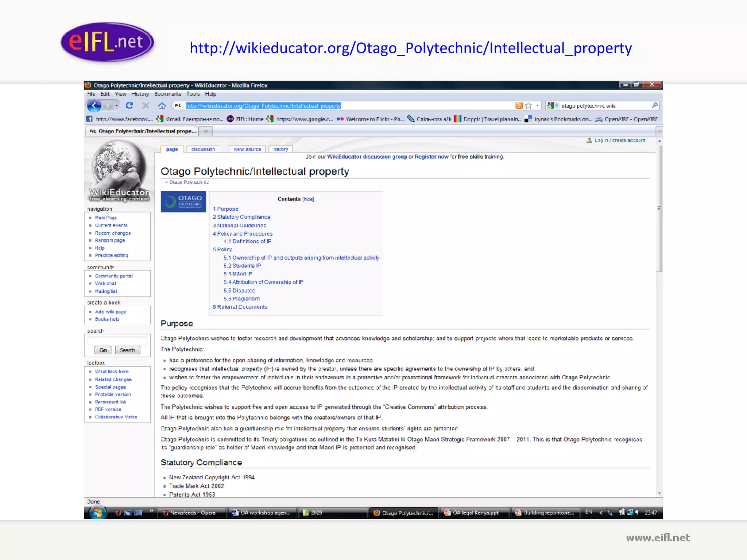This screenshot has height=560, width=747.
Task: Open the EIFL Home bookmark
Action: click(x=245, y=119)
